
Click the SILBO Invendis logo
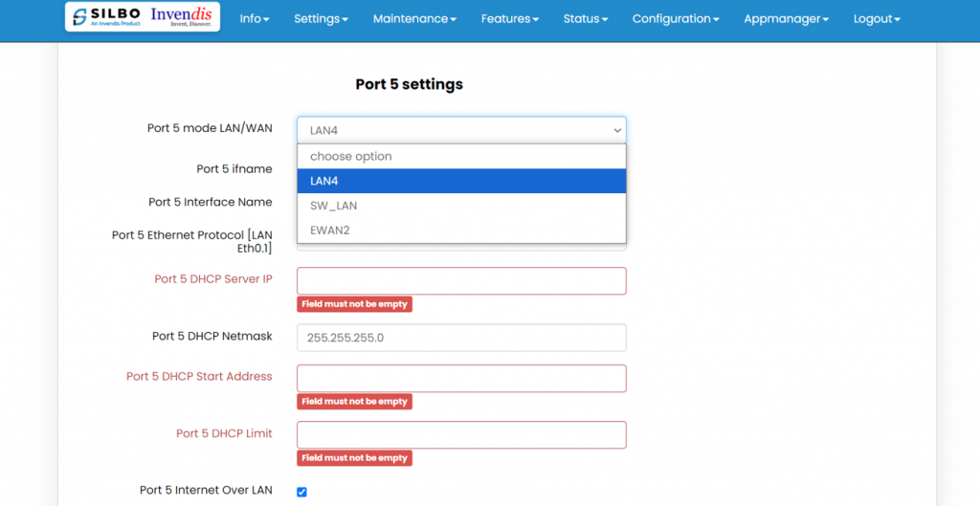(x=142, y=17)
